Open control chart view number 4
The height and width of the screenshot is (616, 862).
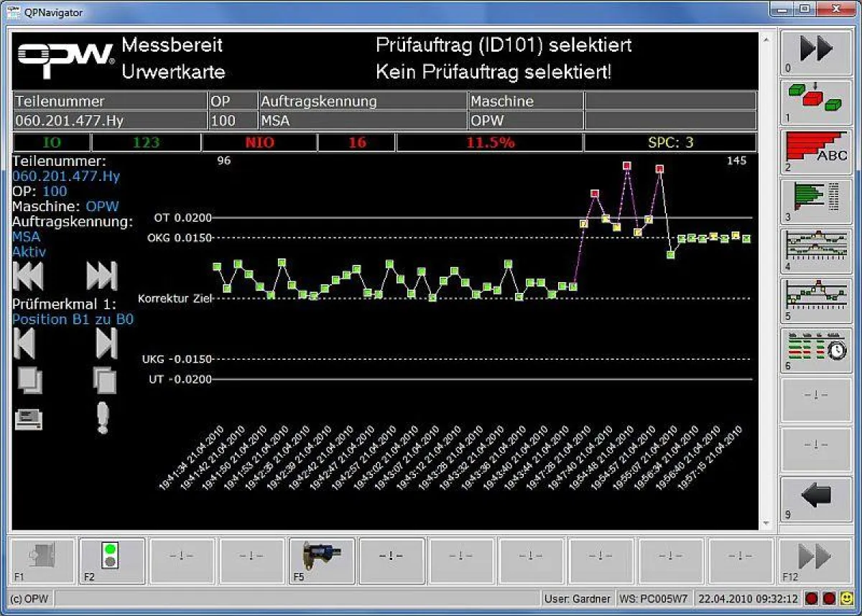pyautogui.click(x=816, y=249)
